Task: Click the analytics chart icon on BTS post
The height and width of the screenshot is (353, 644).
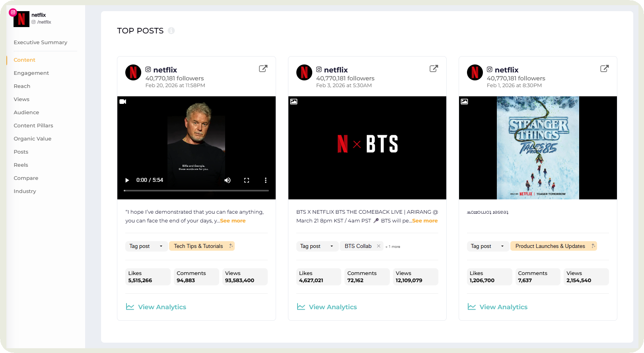Action: coord(301,307)
